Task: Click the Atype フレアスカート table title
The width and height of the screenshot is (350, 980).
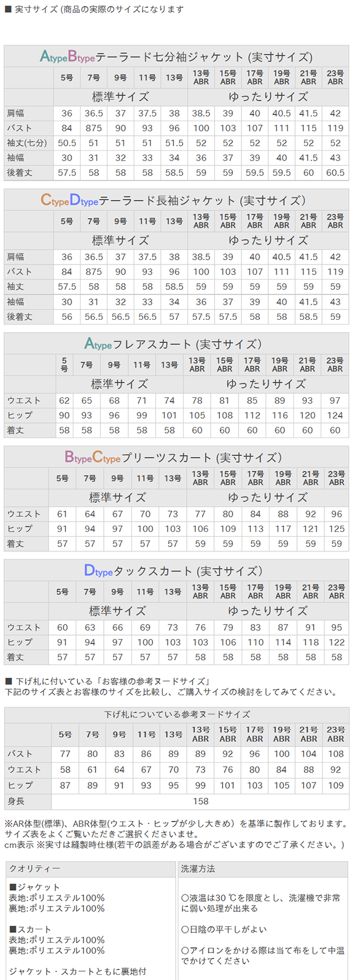Action: [x=173, y=344]
